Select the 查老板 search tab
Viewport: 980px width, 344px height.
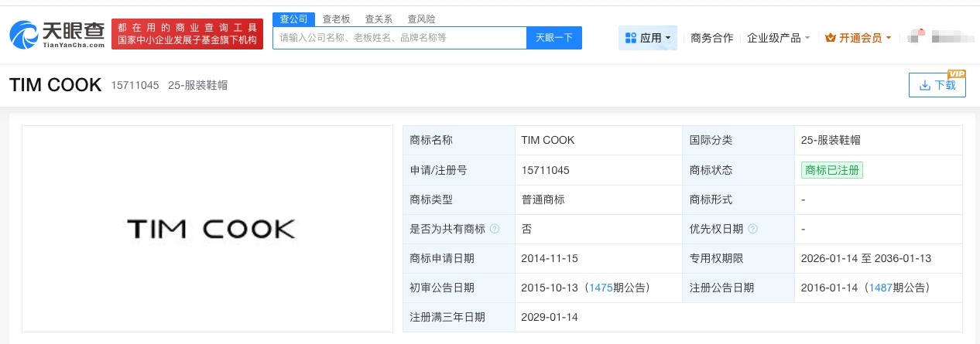point(337,19)
